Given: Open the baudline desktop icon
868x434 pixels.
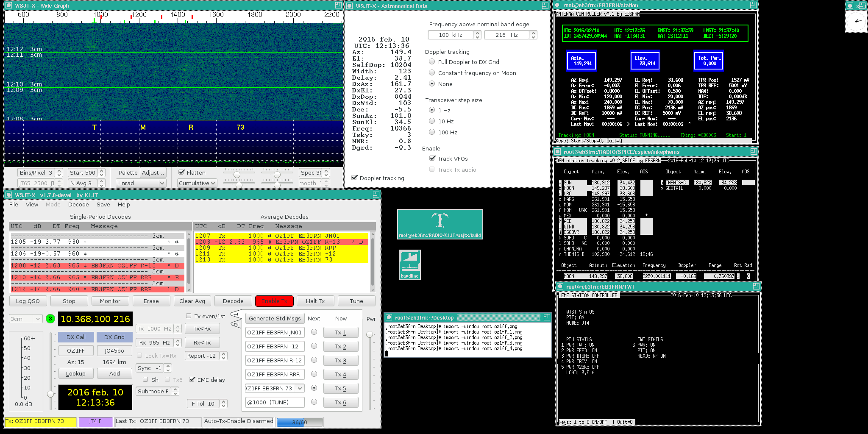Looking at the screenshot, I should [409, 264].
